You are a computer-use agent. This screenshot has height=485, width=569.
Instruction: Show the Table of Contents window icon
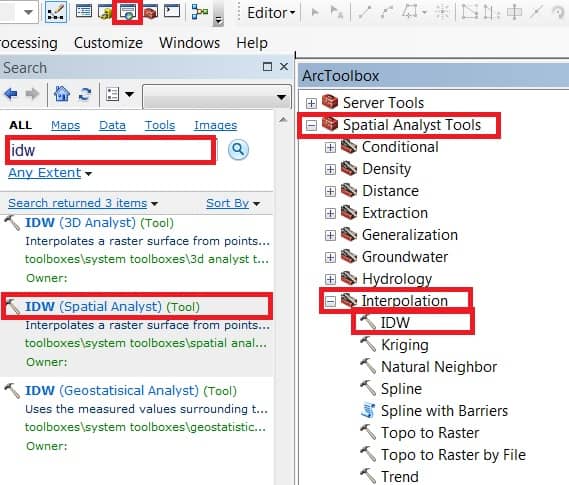coord(84,11)
